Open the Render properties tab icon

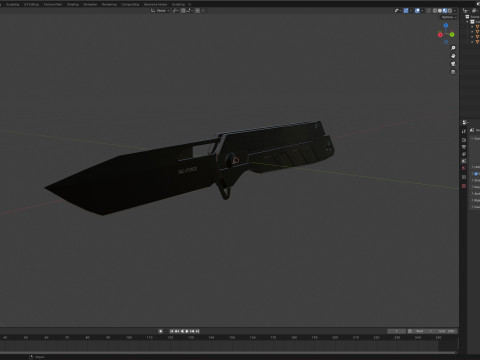pos(464,140)
